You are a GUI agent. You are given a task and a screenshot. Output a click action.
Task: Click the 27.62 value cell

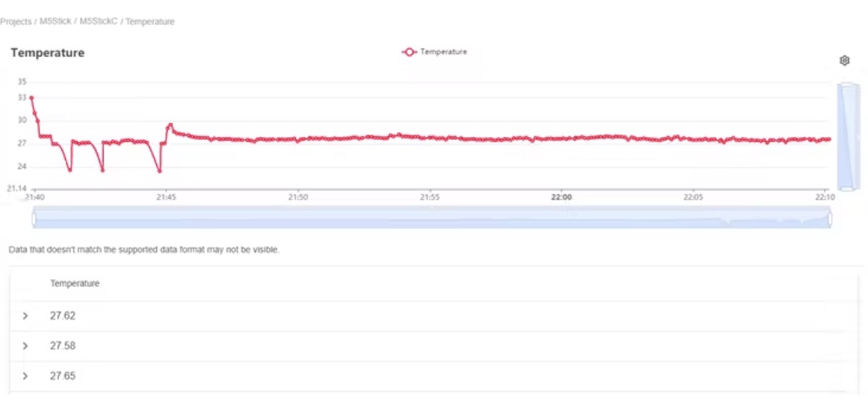pyautogui.click(x=63, y=316)
